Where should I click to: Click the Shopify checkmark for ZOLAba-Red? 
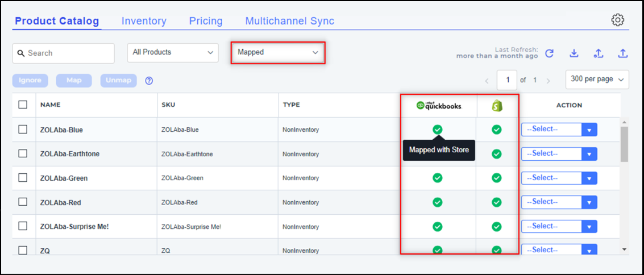496,202
